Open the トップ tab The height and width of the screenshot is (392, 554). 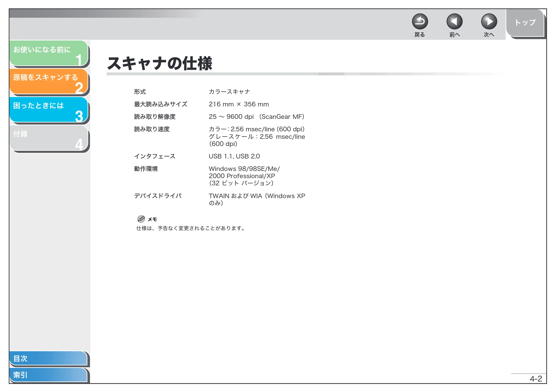pos(525,23)
